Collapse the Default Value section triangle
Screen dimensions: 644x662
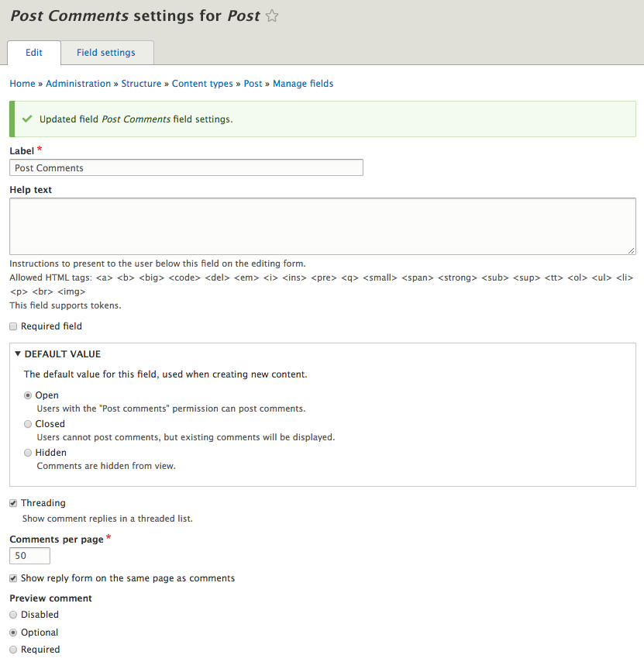pos(18,353)
